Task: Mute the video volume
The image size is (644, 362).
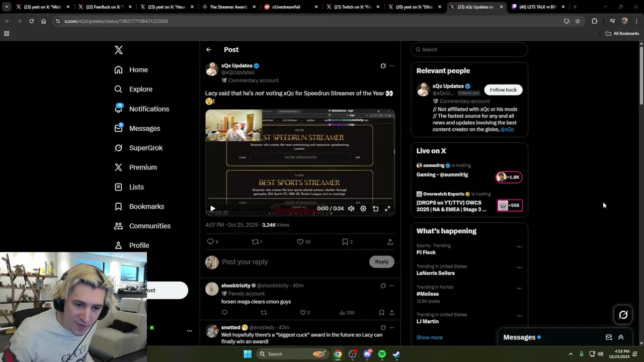Action: pyautogui.click(x=351, y=209)
